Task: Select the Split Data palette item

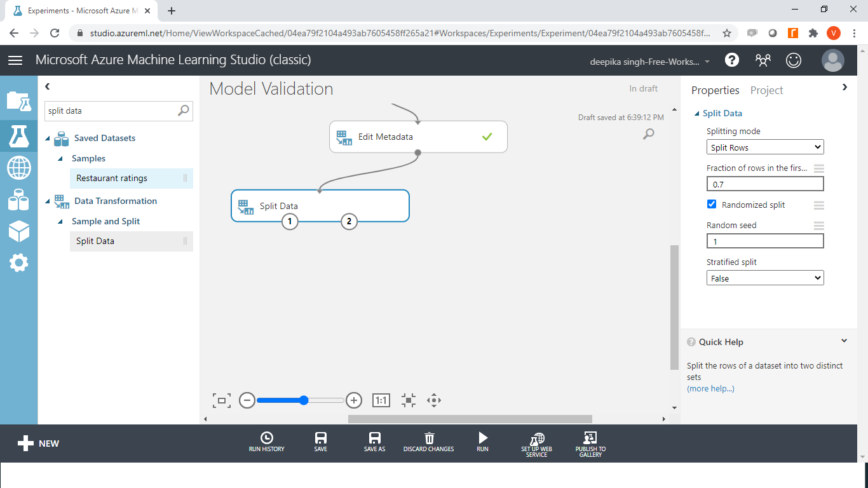Action: click(x=132, y=241)
